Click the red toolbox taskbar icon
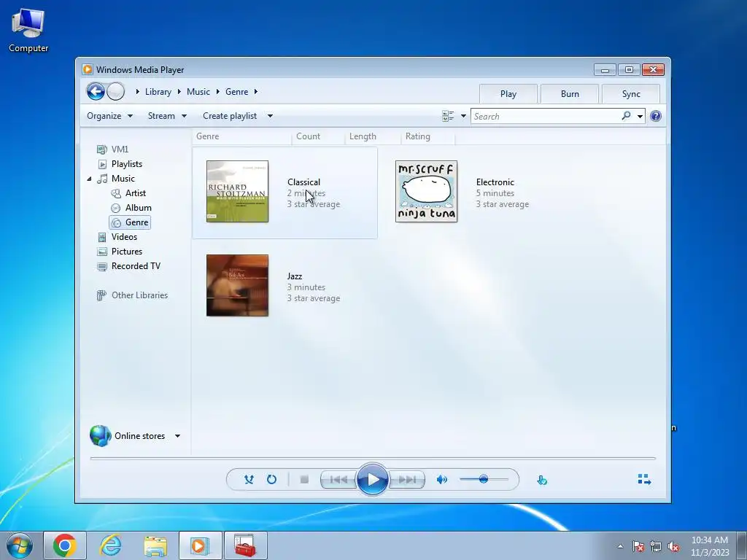747x560 pixels. (x=246, y=545)
